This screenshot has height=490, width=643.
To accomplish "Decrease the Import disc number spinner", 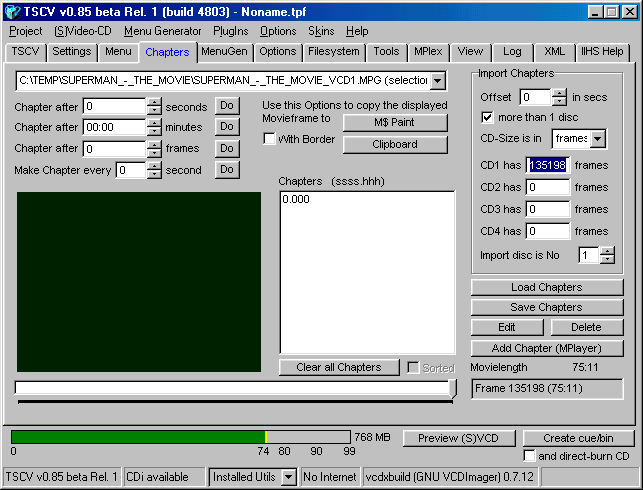I will coord(608,260).
